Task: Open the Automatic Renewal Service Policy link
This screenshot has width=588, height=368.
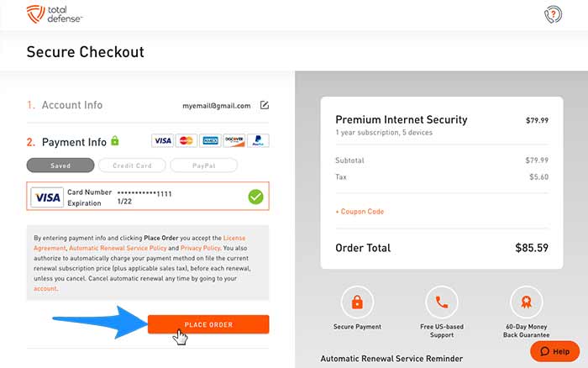Action: click(118, 248)
